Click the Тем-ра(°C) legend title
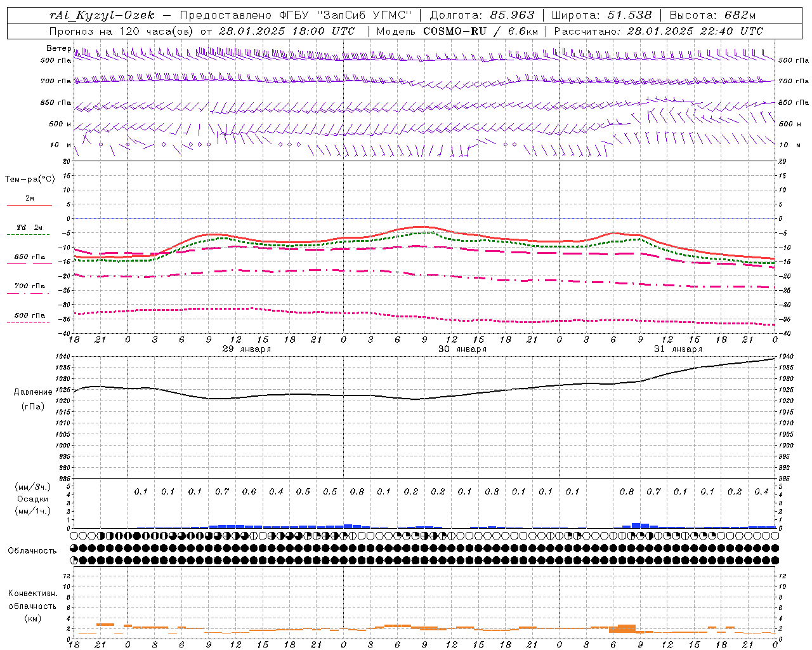Image resolution: width=812 pixels, height=650 pixels. 30,180
